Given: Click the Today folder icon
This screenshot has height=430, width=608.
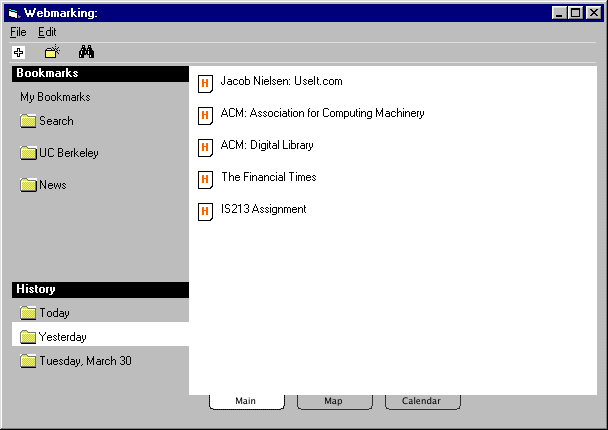Looking at the screenshot, I should 28,313.
